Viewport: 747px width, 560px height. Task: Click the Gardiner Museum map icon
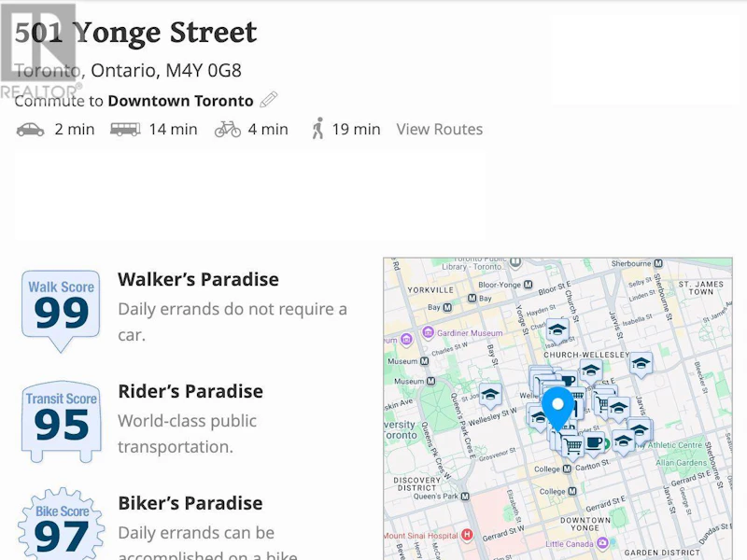click(428, 332)
